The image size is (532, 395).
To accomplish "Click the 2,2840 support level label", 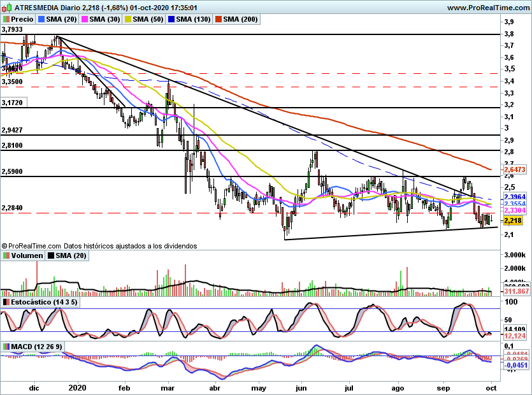I will pos(12,208).
